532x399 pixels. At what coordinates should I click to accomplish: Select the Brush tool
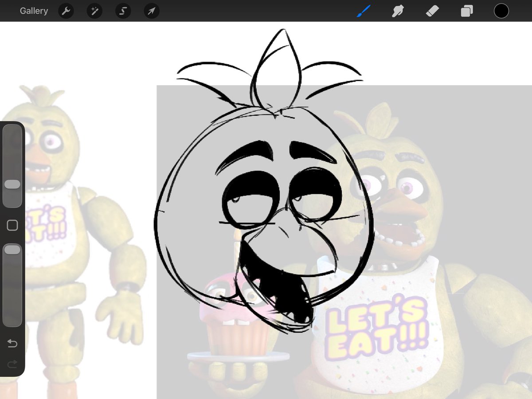point(364,11)
